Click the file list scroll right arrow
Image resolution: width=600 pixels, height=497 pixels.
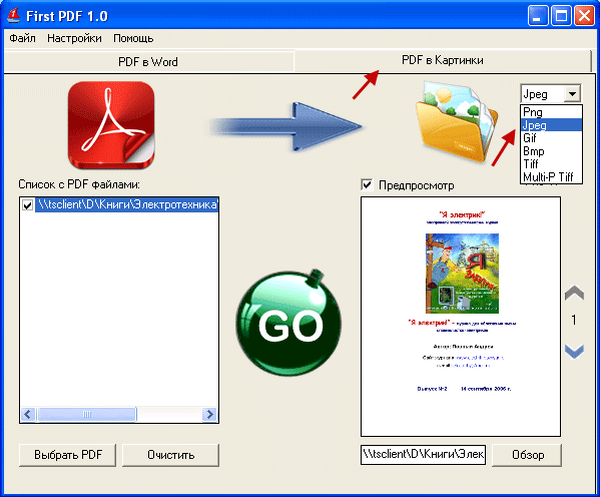click(210, 414)
